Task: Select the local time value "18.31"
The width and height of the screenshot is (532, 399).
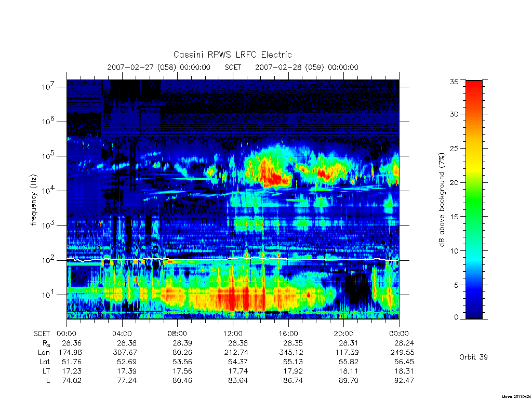Action: 404,371
